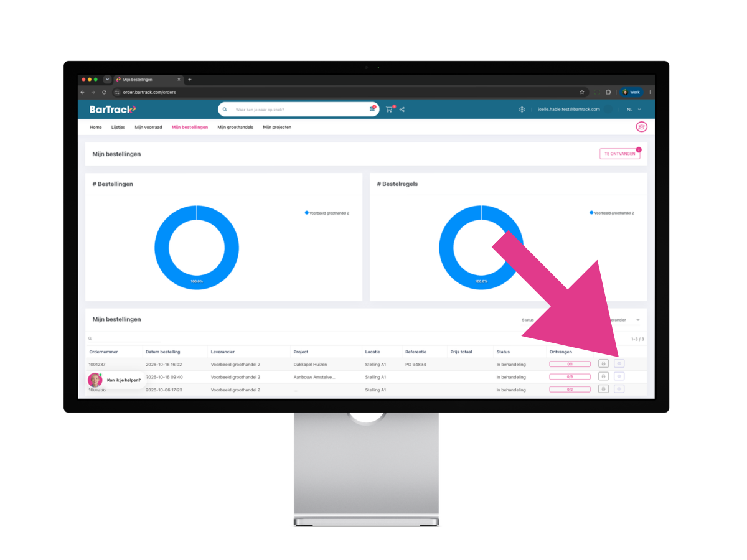The height and width of the screenshot is (560, 747).
Task: Focus the 'Waar ben je naar op zoek?' search field
Action: [298, 110]
